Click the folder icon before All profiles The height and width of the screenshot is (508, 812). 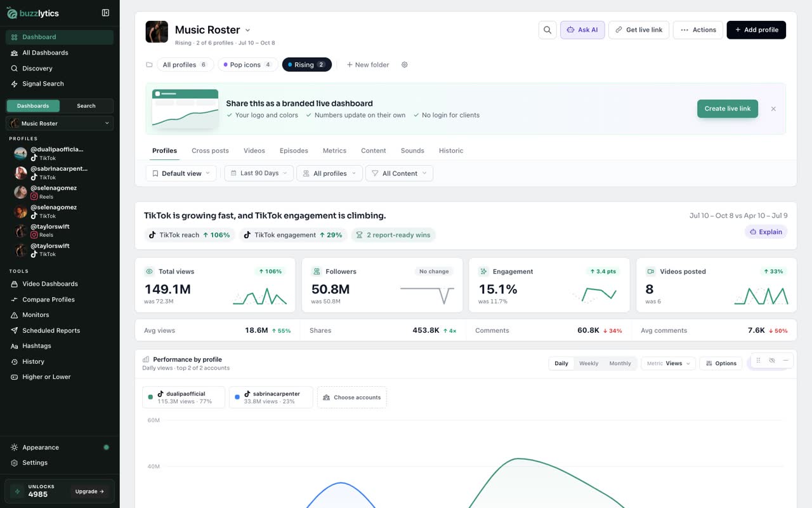point(149,65)
